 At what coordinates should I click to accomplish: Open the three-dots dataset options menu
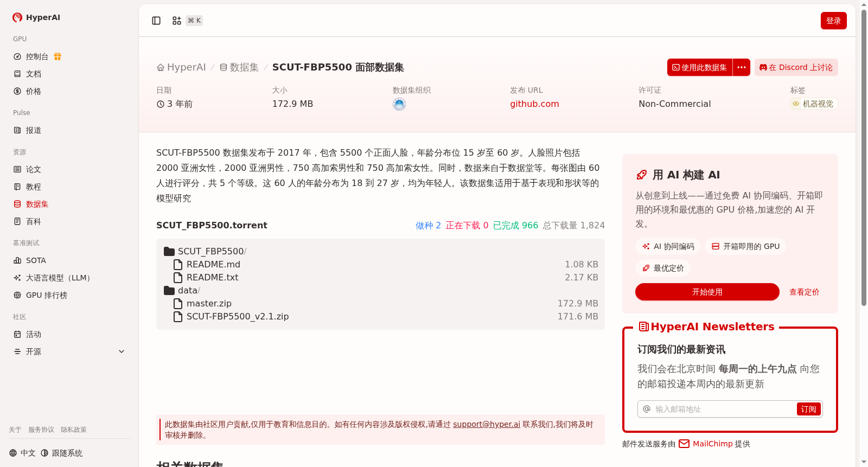tap(742, 67)
